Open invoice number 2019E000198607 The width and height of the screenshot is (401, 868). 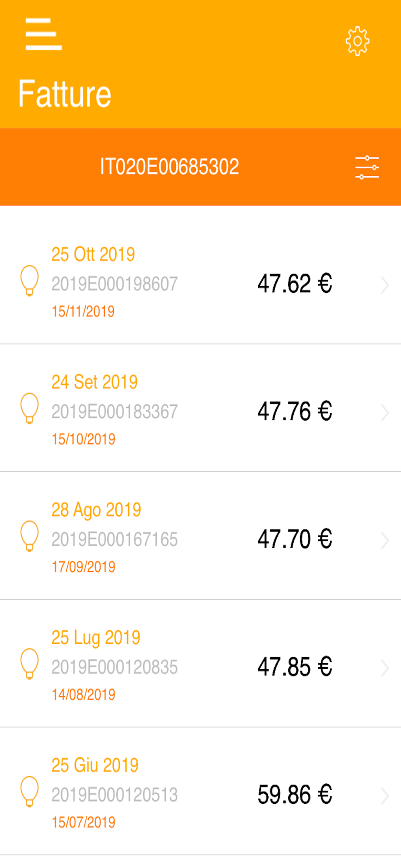click(x=115, y=284)
